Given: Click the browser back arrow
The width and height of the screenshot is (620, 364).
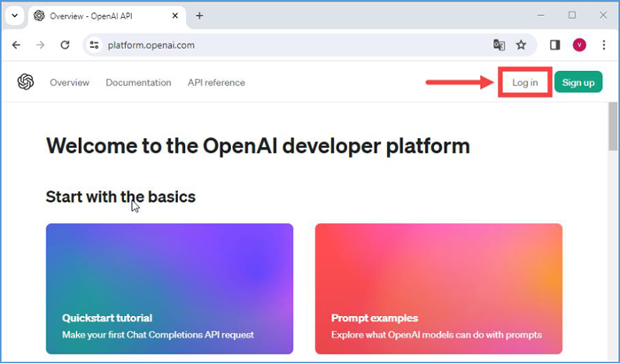Looking at the screenshot, I should tap(16, 45).
